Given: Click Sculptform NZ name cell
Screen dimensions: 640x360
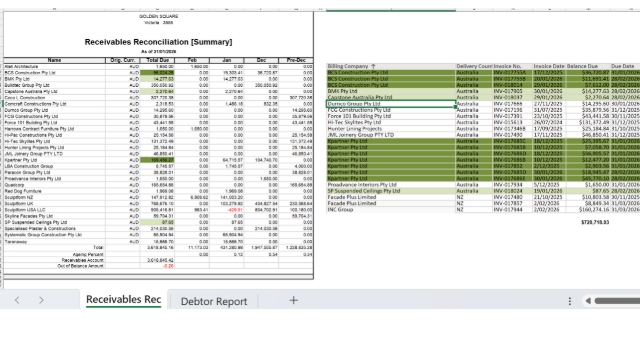Looking at the screenshot, I should point(54,198).
